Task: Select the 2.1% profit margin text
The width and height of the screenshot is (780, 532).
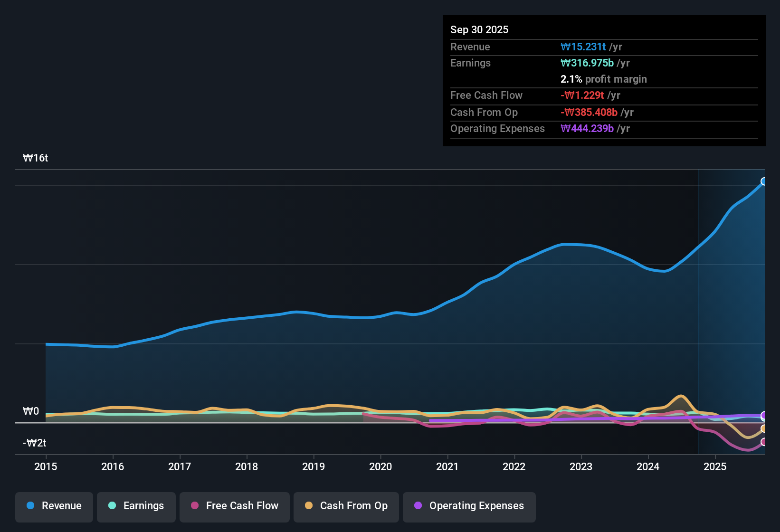Action: (x=603, y=79)
